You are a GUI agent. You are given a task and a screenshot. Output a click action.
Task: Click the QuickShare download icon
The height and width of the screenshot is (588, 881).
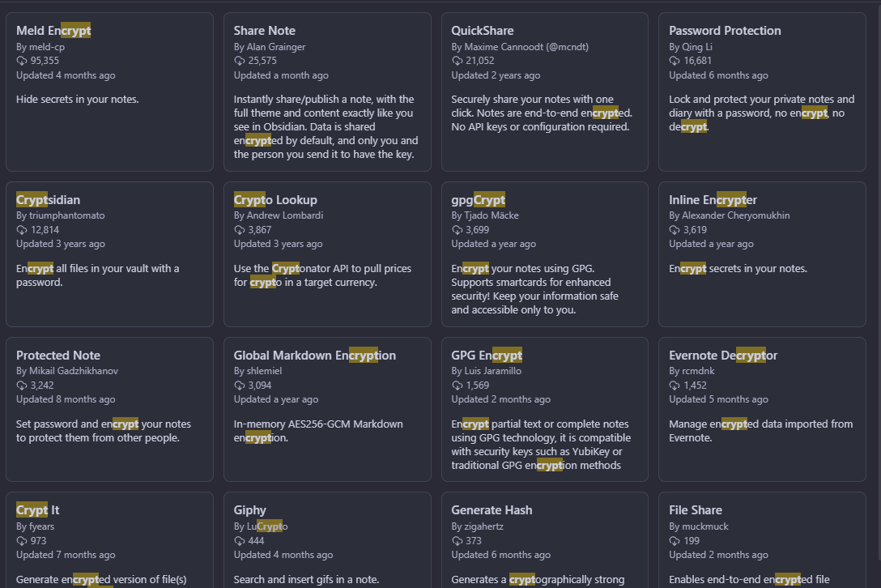(457, 61)
